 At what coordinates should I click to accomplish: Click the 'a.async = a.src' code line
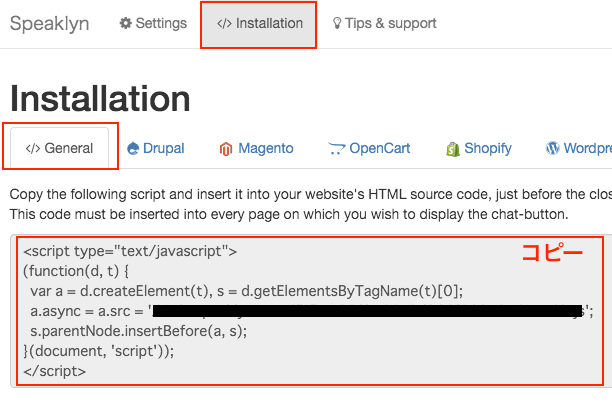pyautogui.click(x=312, y=311)
